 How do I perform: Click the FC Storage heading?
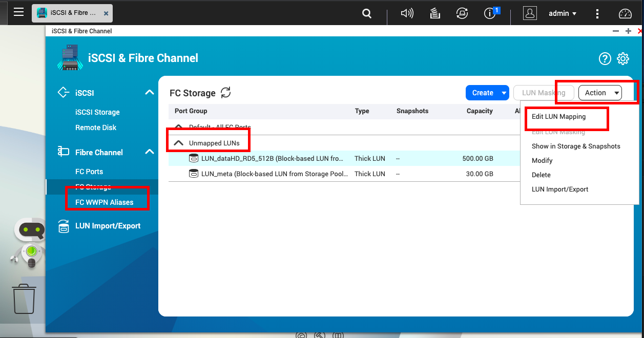point(193,93)
